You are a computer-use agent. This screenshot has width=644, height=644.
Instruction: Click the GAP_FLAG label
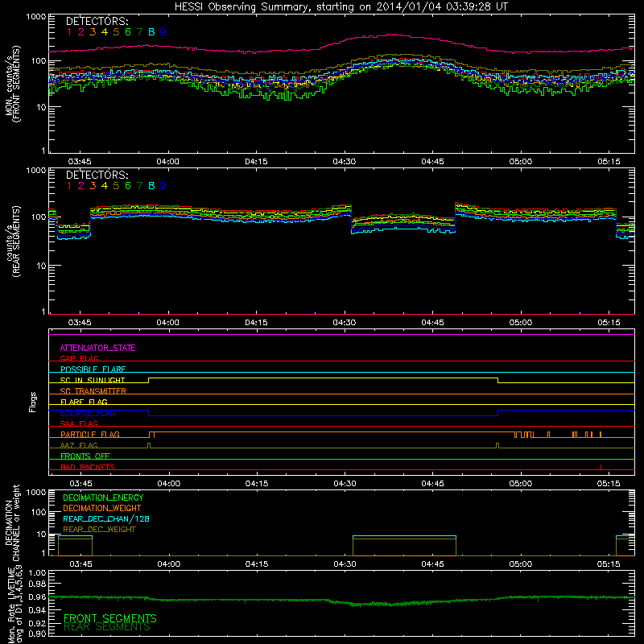tap(79, 358)
